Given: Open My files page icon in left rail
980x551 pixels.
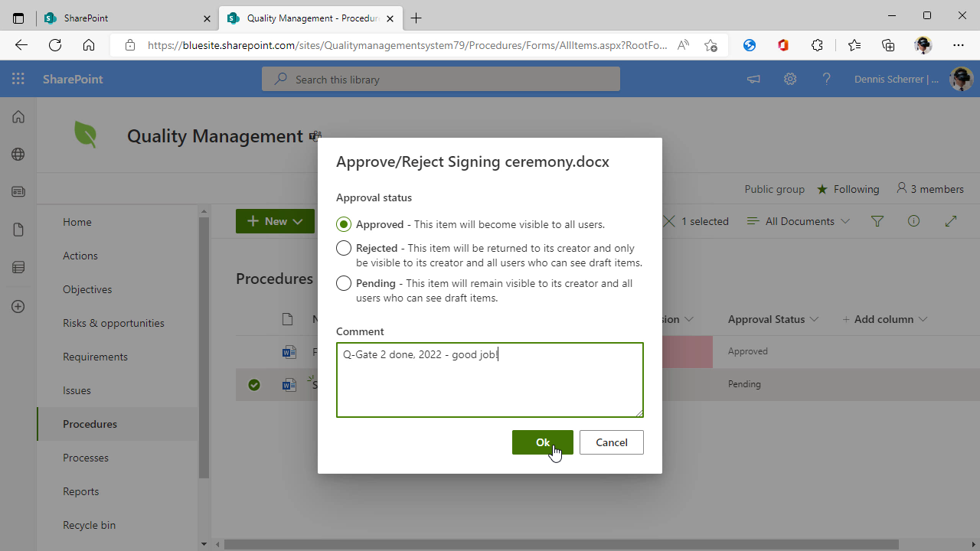Looking at the screenshot, I should coord(18,230).
